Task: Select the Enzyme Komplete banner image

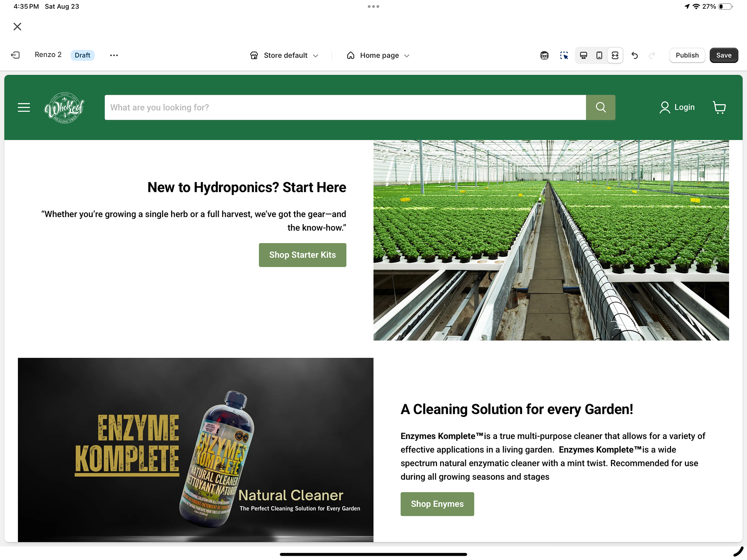Action: [196, 450]
